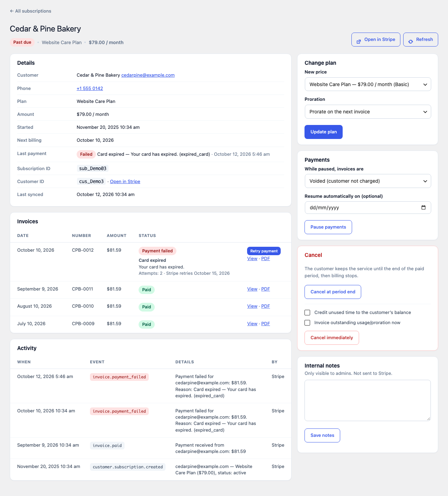Download PDF for invoice CPB-0012
This screenshot has width=448, height=496.
coord(266,259)
